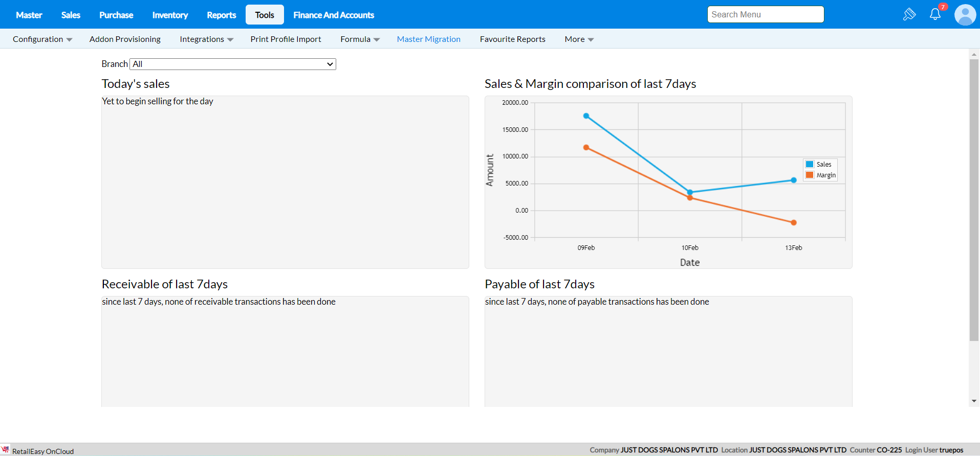The width and height of the screenshot is (980, 456).
Task: Click the 7 notification count badge
Action: coord(943,7)
